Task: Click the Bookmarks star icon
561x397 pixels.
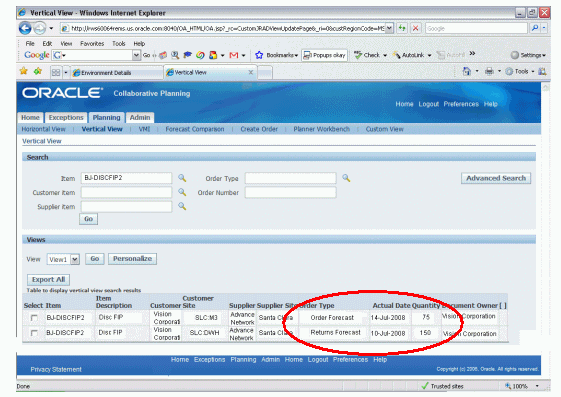Action: coord(259,55)
